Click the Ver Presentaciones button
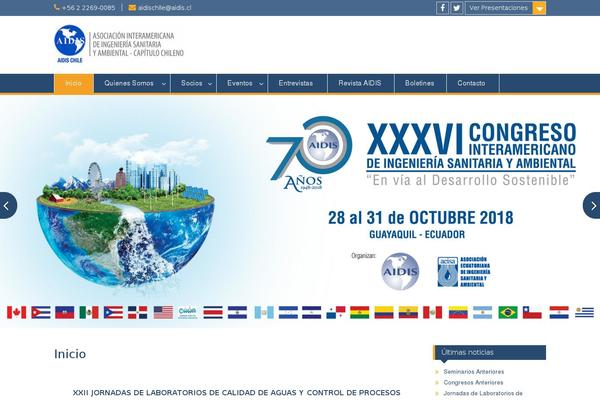600x400 pixels. pyautogui.click(x=499, y=8)
